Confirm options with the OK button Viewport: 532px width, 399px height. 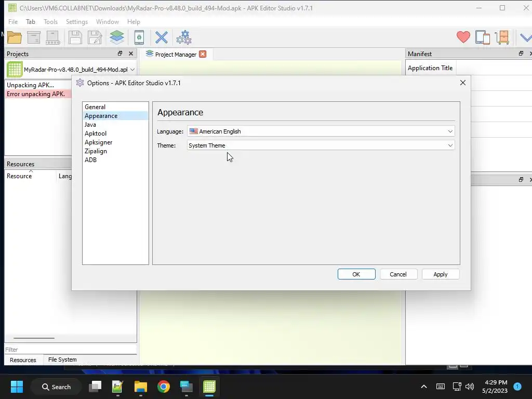[356, 274]
